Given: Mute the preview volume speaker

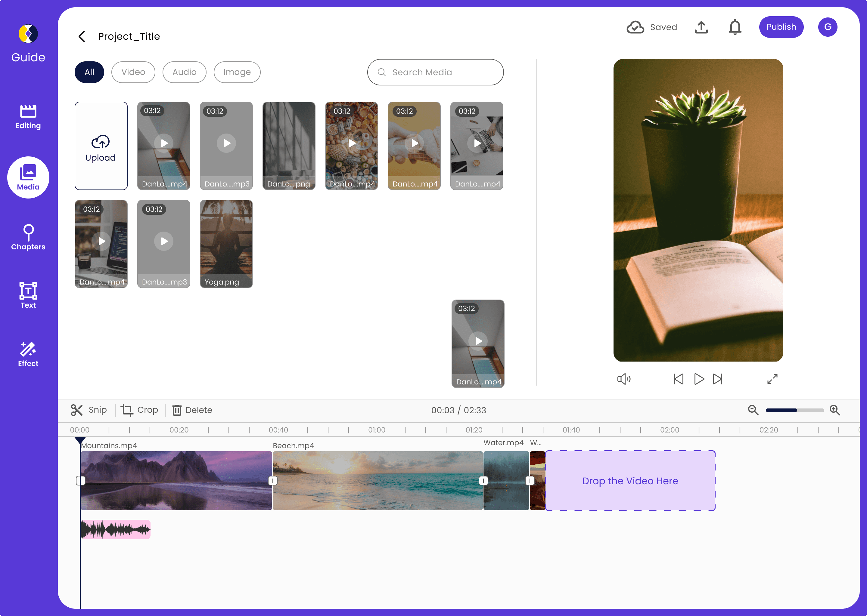Looking at the screenshot, I should pyautogui.click(x=624, y=379).
